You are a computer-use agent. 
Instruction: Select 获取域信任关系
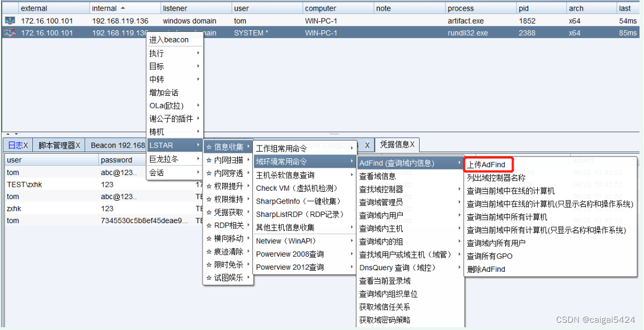tap(410, 307)
